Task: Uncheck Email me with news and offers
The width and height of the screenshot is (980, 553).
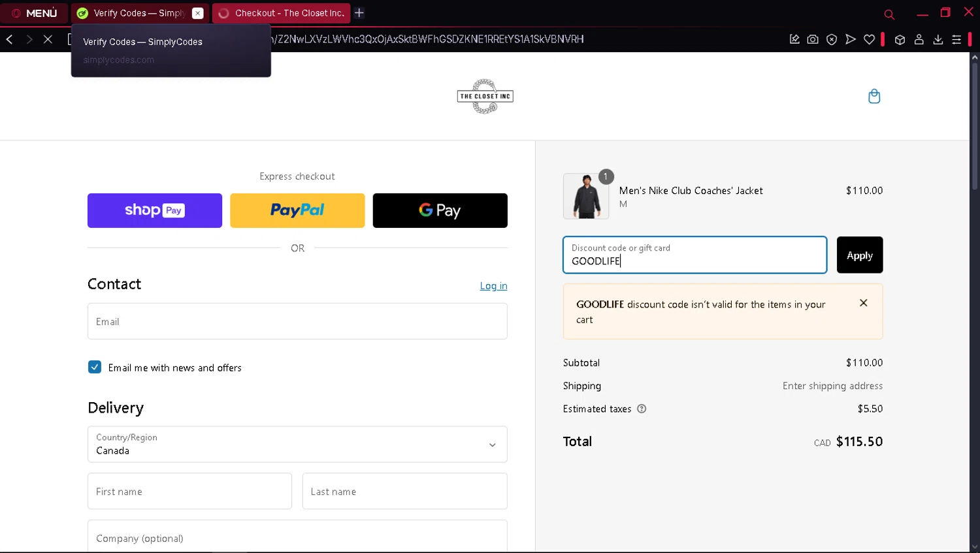Action: click(95, 367)
